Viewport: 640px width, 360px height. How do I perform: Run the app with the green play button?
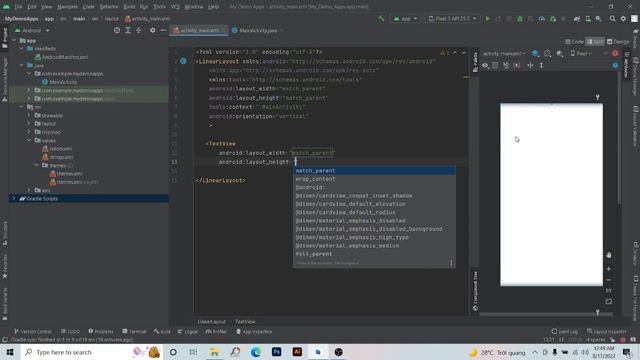487,19
